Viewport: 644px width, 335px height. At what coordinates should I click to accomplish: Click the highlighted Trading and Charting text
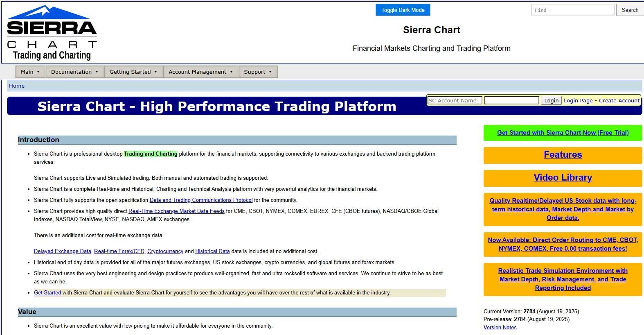click(151, 154)
